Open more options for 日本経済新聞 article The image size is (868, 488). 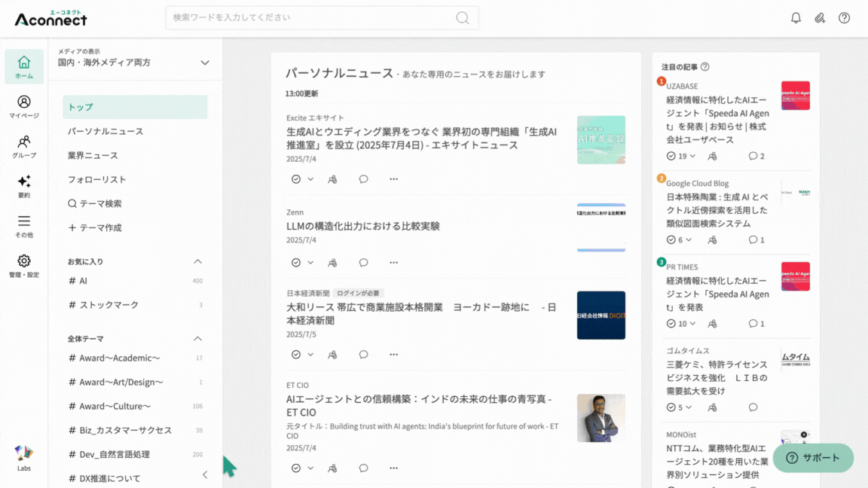click(393, 355)
